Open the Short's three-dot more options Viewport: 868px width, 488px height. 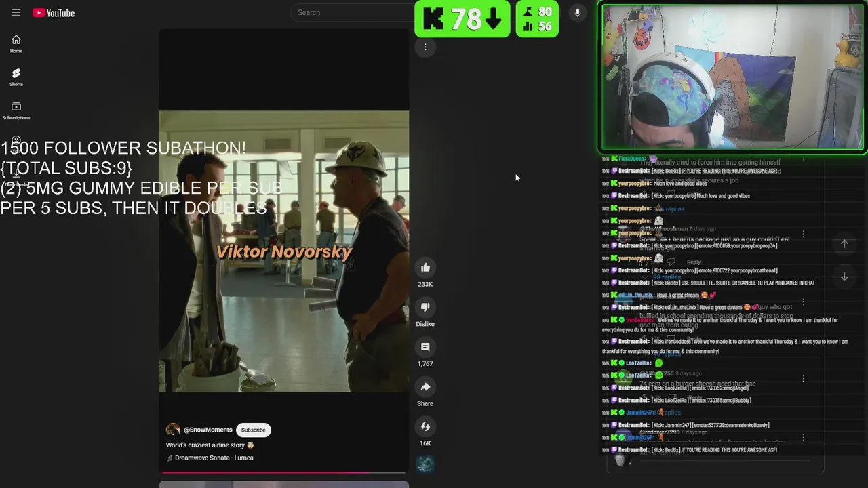(425, 47)
